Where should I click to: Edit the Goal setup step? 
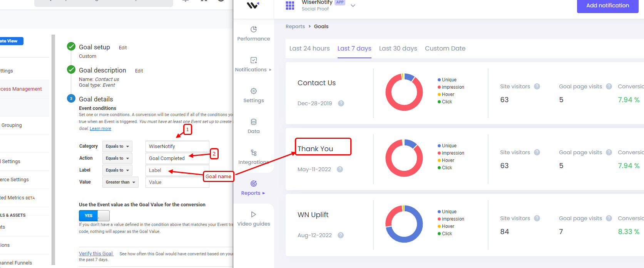tap(123, 48)
